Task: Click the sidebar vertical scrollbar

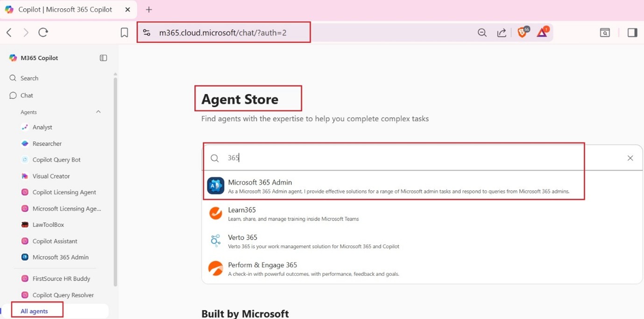Action: pos(115,182)
